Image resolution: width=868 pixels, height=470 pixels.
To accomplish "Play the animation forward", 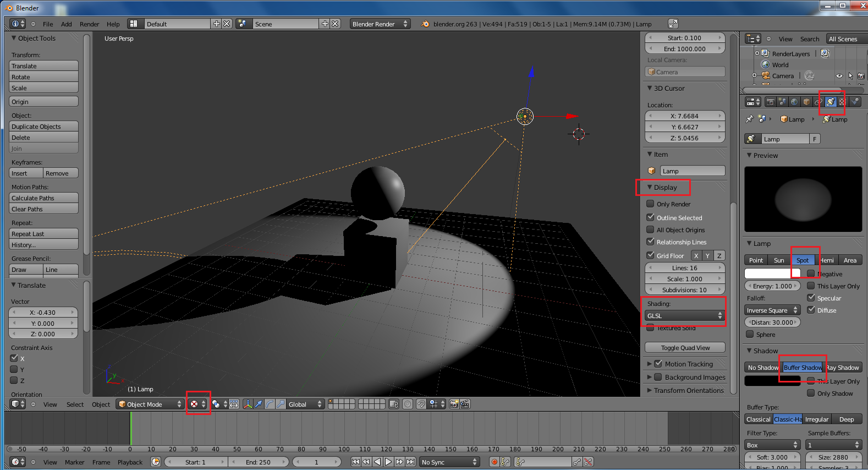I will coord(388,462).
